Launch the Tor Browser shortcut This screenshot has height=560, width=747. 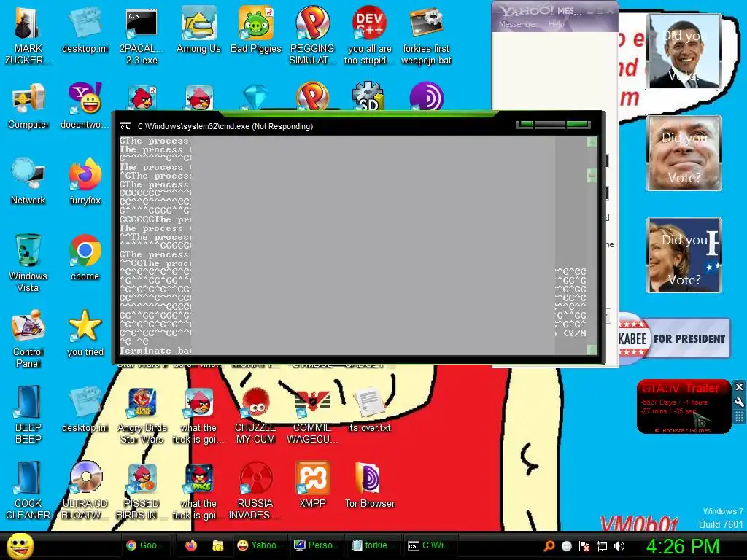point(369,485)
